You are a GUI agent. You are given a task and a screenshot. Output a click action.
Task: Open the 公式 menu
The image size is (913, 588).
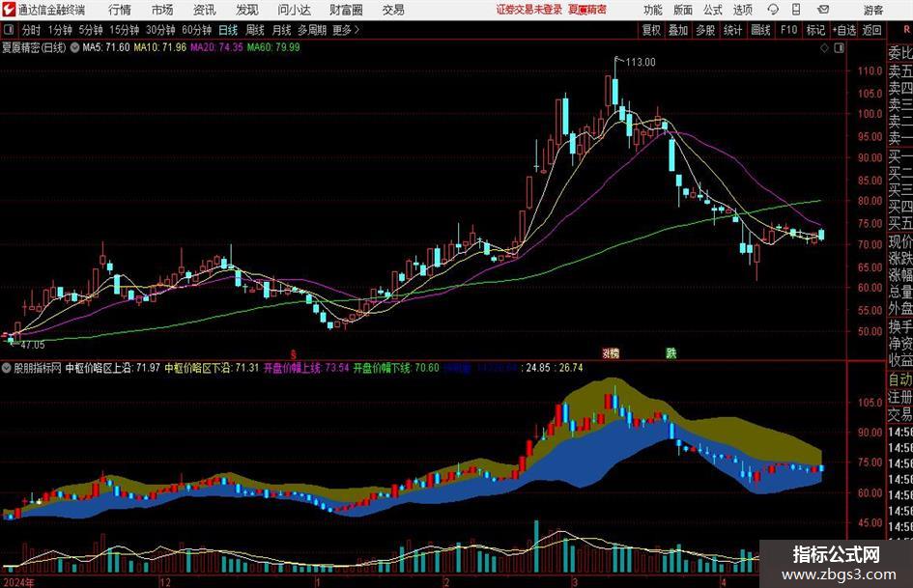tap(712, 10)
